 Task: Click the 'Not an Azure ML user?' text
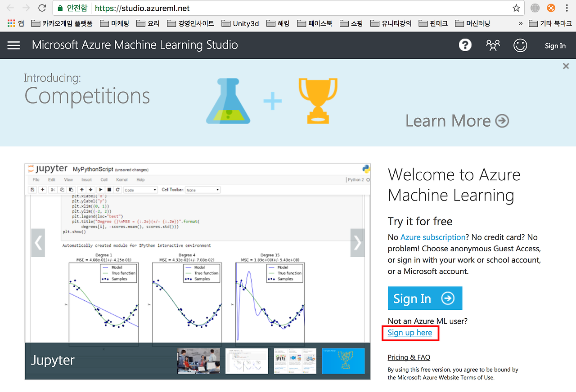tap(427, 321)
